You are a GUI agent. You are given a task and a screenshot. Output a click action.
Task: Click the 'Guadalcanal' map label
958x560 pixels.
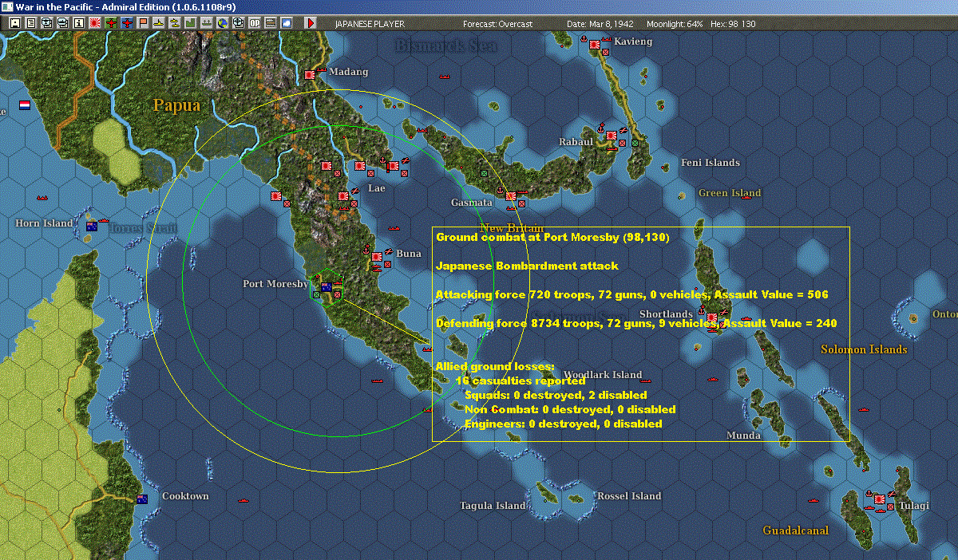pyautogui.click(x=795, y=530)
